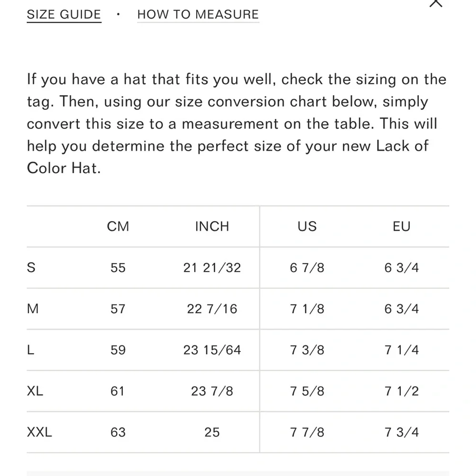Click the EU column header
This screenshot has height=476, width=476.
pos(401,227)
